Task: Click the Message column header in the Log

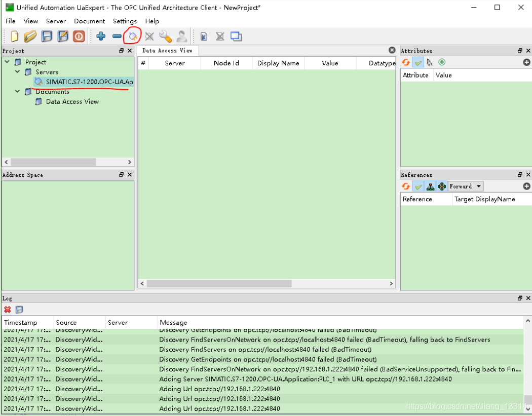Action: coord(340,323)
